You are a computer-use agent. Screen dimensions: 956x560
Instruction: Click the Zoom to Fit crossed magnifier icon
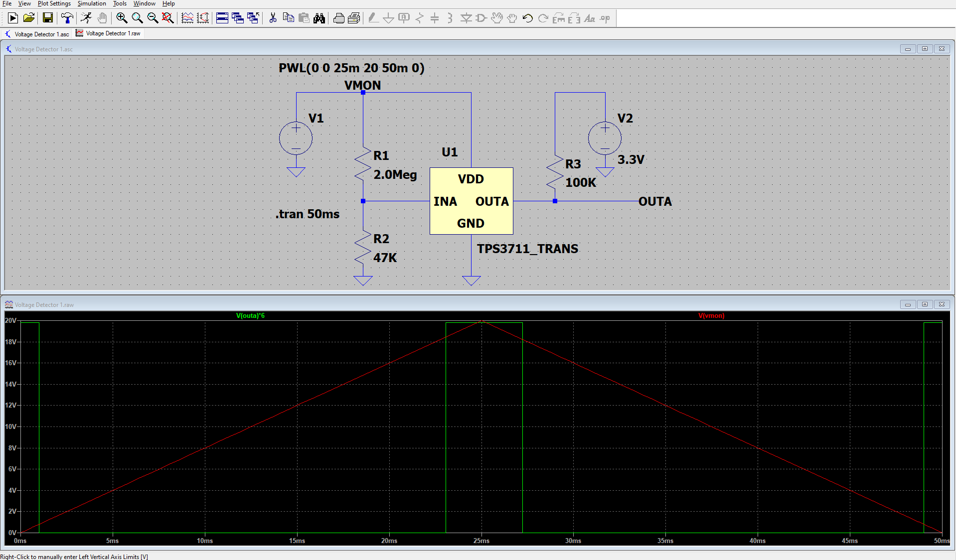[168, 18]
